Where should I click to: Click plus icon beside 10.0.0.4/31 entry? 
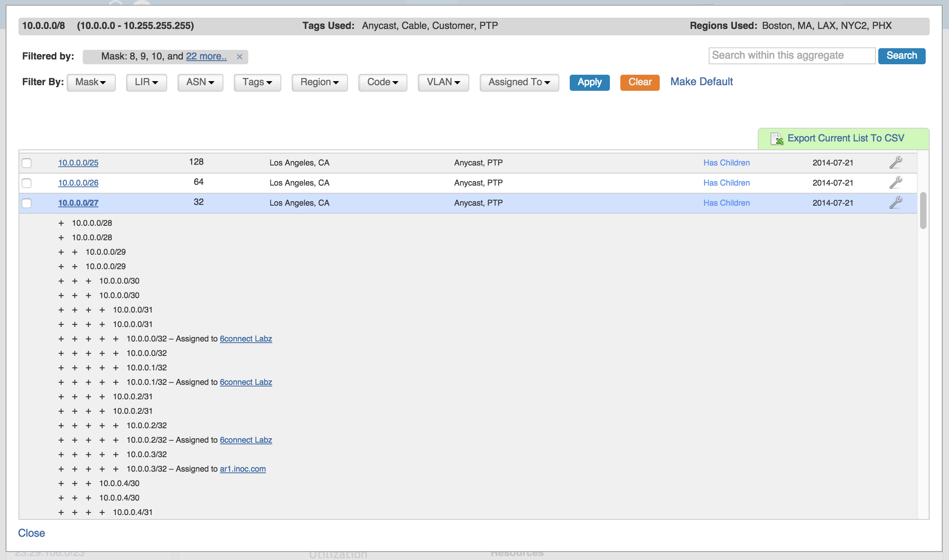click(102, 512)
